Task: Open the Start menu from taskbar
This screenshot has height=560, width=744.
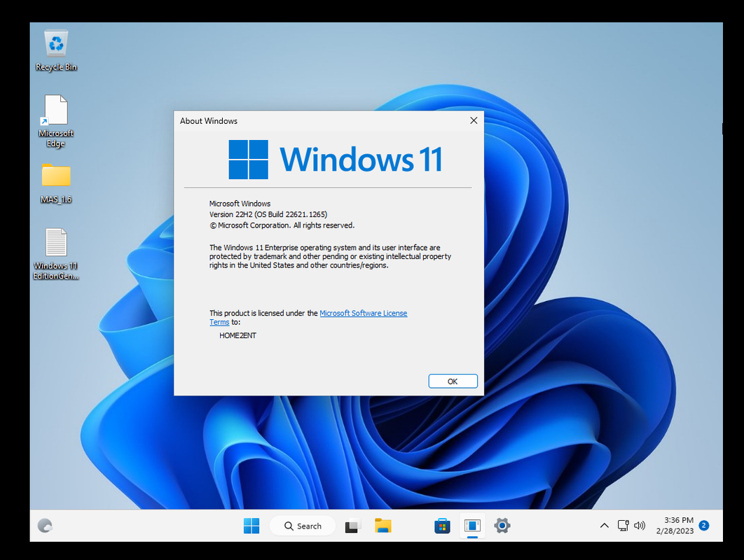Action: (x=252, y=526)
